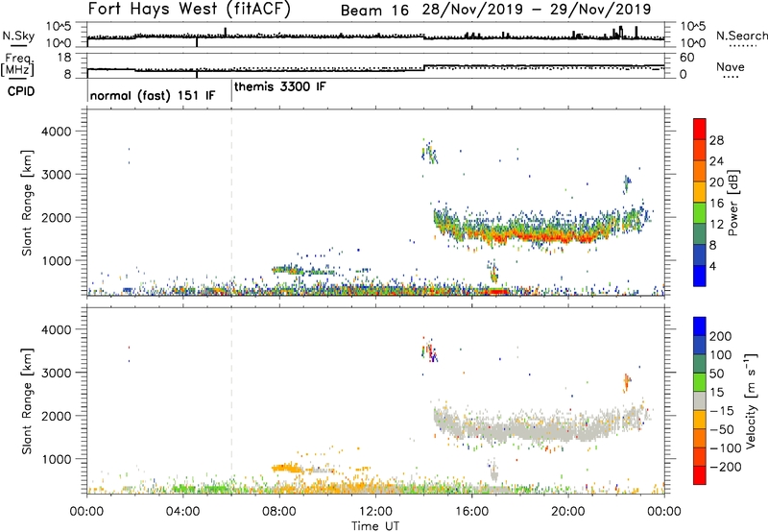This screenshot has width=768, height=532.
Task: Click the yellow segment of the Power colorbar
Action: (700, 192)
